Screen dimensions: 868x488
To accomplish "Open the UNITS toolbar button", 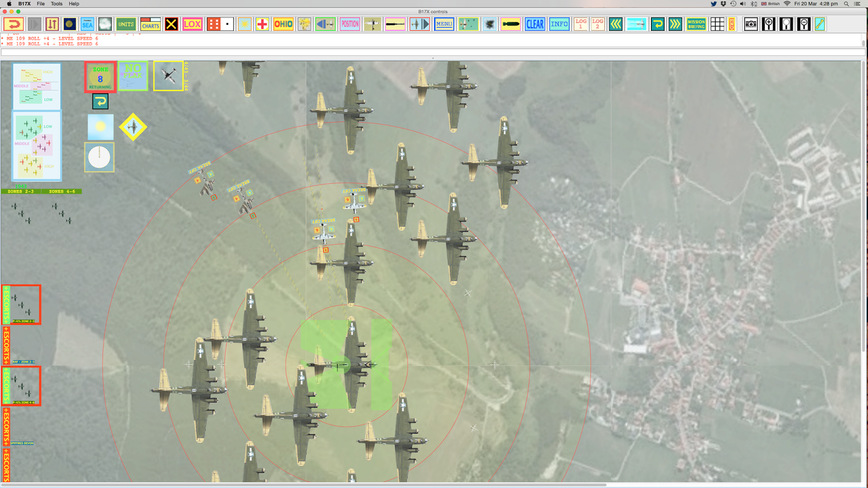I will pos(126,24).
